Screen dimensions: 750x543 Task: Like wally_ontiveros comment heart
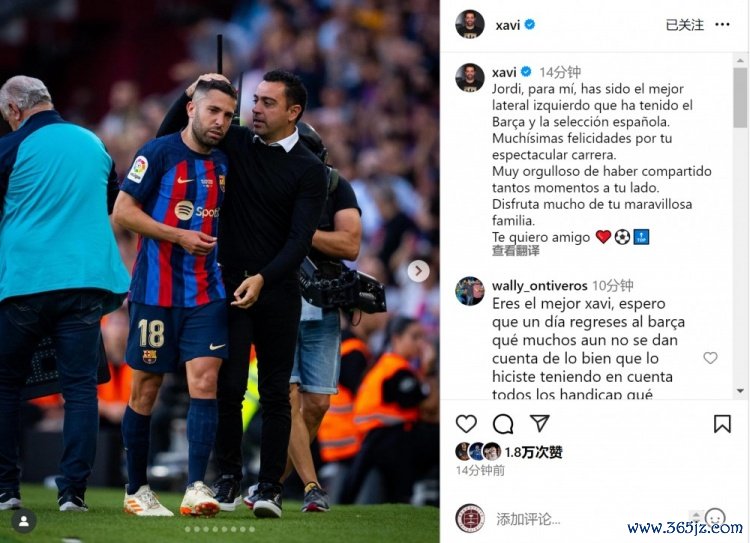710,357
